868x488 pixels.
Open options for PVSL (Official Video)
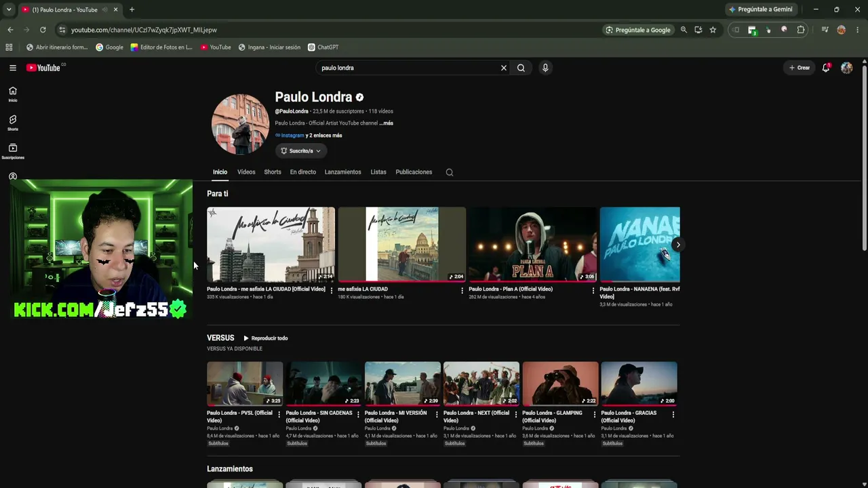[279, 413]
